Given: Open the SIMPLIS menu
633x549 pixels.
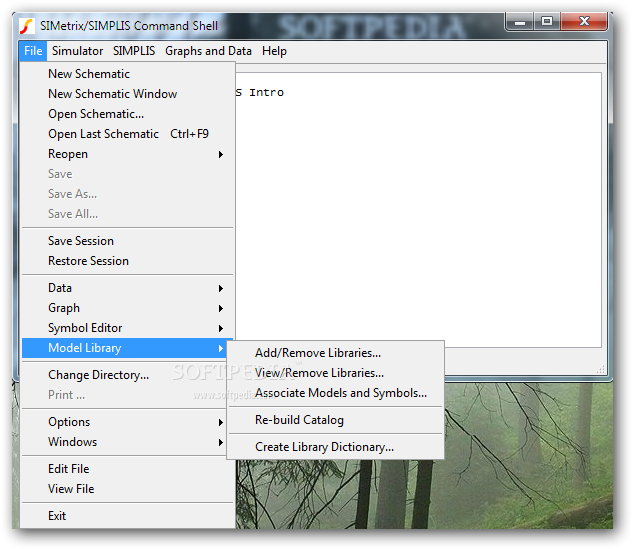Looking at the screenshot, I should [x=134, y=51].
